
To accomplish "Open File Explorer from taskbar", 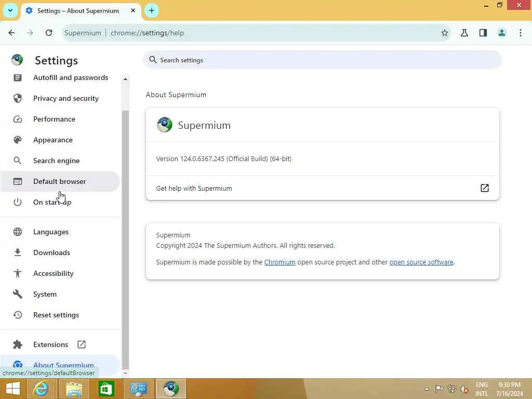I will click(x=74, y=389).
